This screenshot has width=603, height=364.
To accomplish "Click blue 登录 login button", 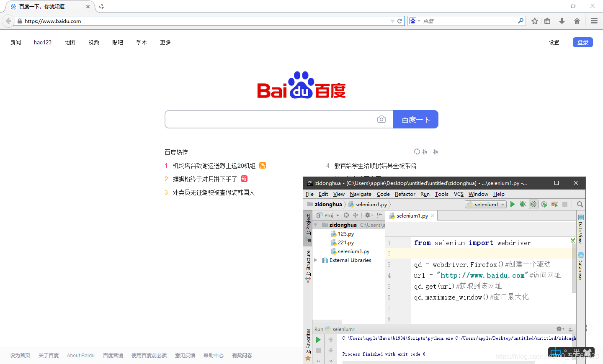I will point(582,42).
